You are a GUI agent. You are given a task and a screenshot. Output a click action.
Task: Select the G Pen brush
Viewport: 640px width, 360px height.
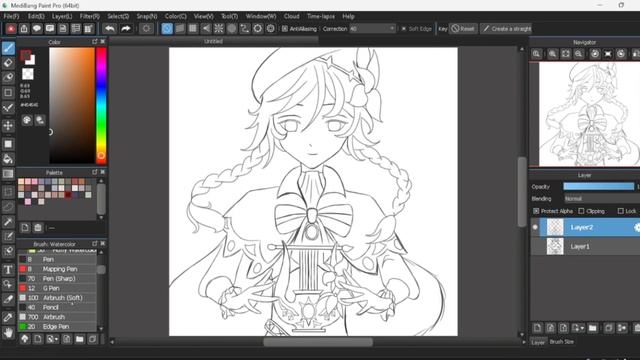[57, 288]
